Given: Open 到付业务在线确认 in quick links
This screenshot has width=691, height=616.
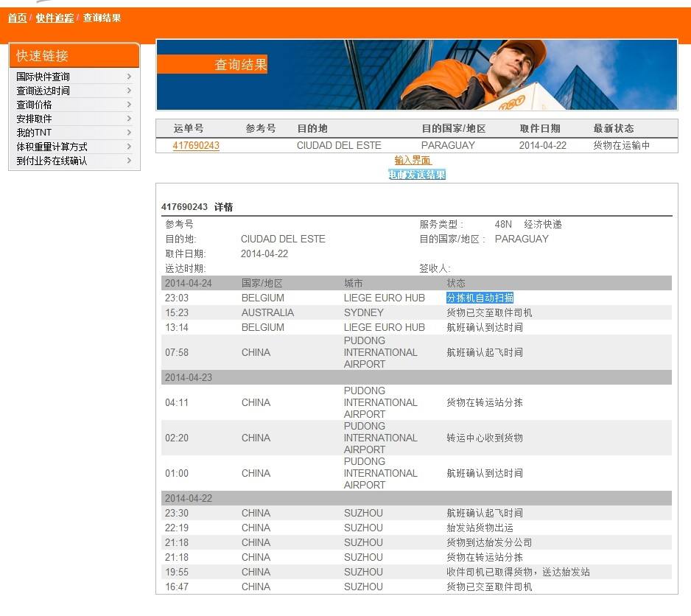Looking at the screenshot, I should click(x=52, y=161).
